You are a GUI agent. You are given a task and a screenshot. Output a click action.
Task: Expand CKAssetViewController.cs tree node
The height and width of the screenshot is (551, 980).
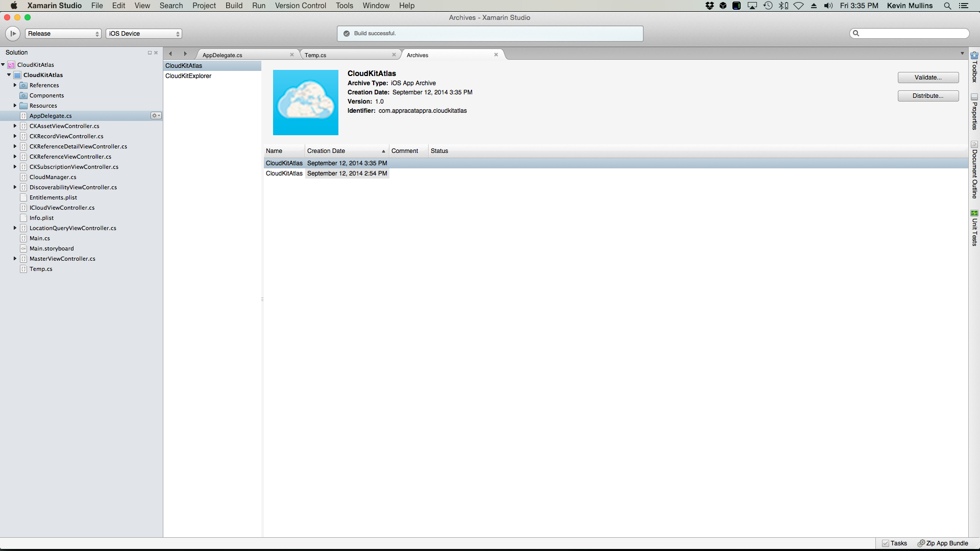(15, 126)
